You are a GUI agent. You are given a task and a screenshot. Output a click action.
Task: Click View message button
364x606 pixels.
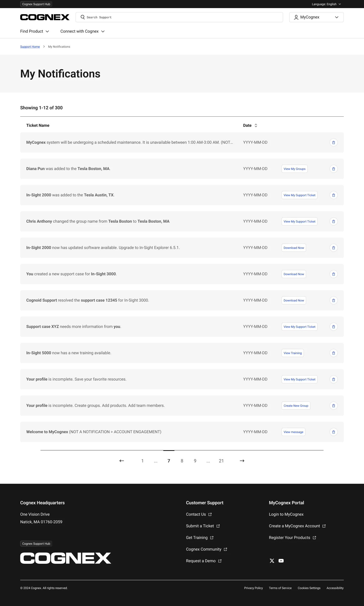[x=293, y=432]
